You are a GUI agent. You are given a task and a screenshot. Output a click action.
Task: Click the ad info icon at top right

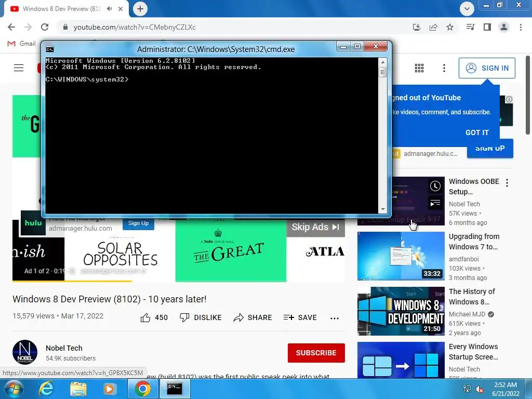pos(509,99)
